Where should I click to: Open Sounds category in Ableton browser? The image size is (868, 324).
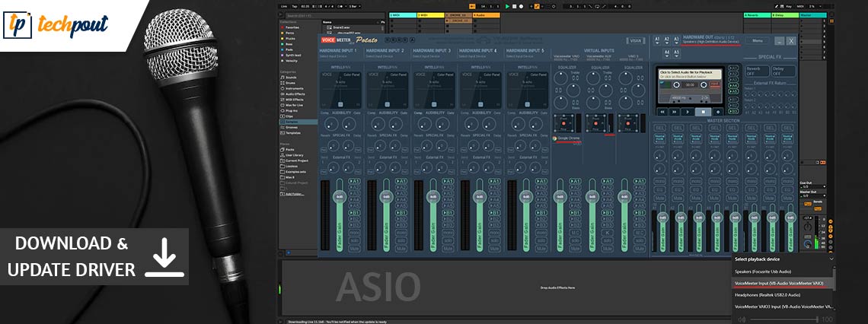[290, 78]
